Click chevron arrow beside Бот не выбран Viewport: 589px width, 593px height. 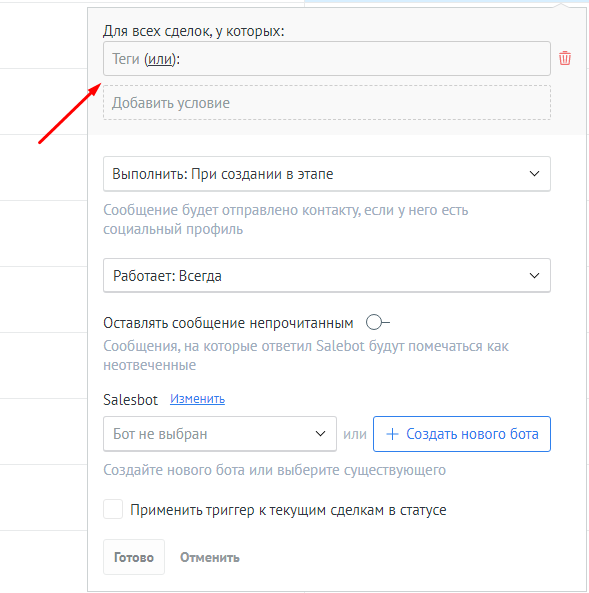[320, 434]
